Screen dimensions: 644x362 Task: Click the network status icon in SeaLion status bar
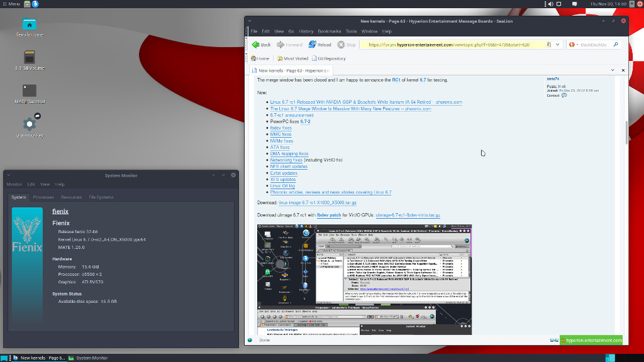tap(554, 340)
